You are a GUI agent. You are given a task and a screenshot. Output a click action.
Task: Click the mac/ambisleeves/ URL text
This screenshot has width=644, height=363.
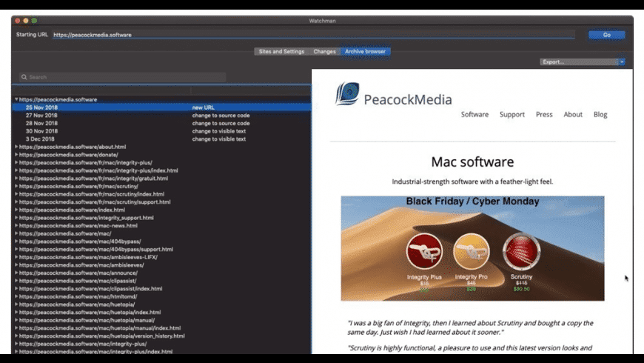81,264
